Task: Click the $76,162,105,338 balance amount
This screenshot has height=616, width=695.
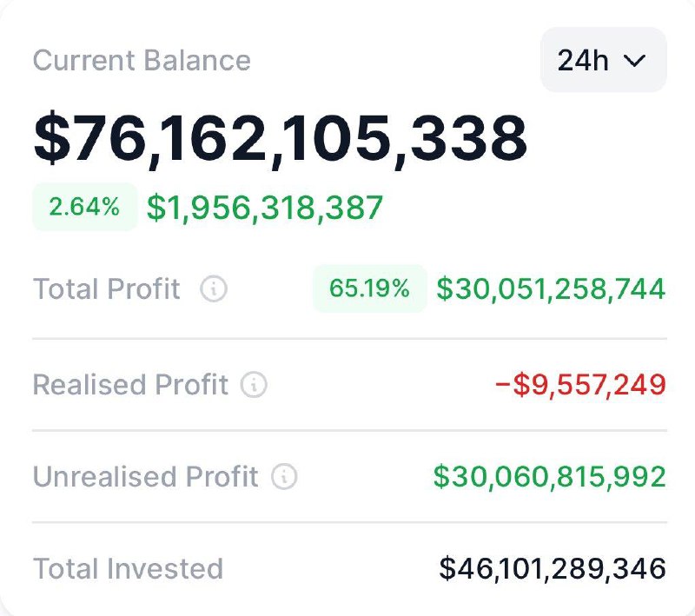Action: [281, 138]
